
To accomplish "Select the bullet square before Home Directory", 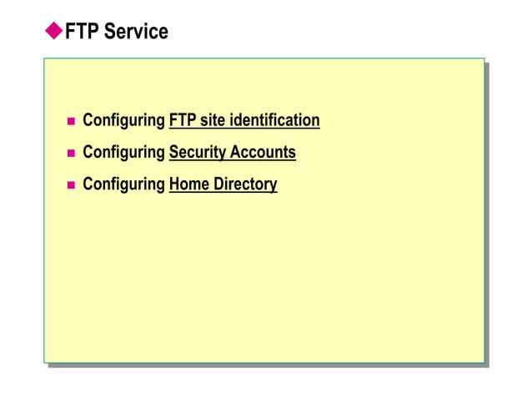I will coord(71,185).
